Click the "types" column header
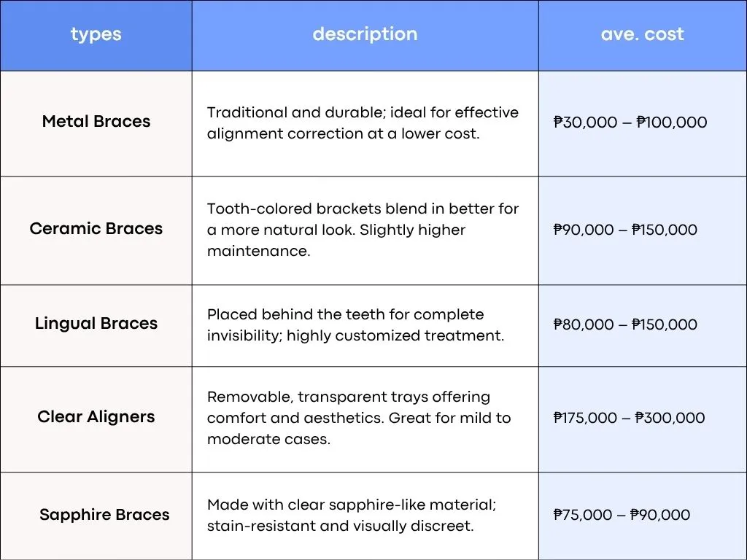Viewport: 747px width, 560px height. pyautogui.click(x=96, y=34)
